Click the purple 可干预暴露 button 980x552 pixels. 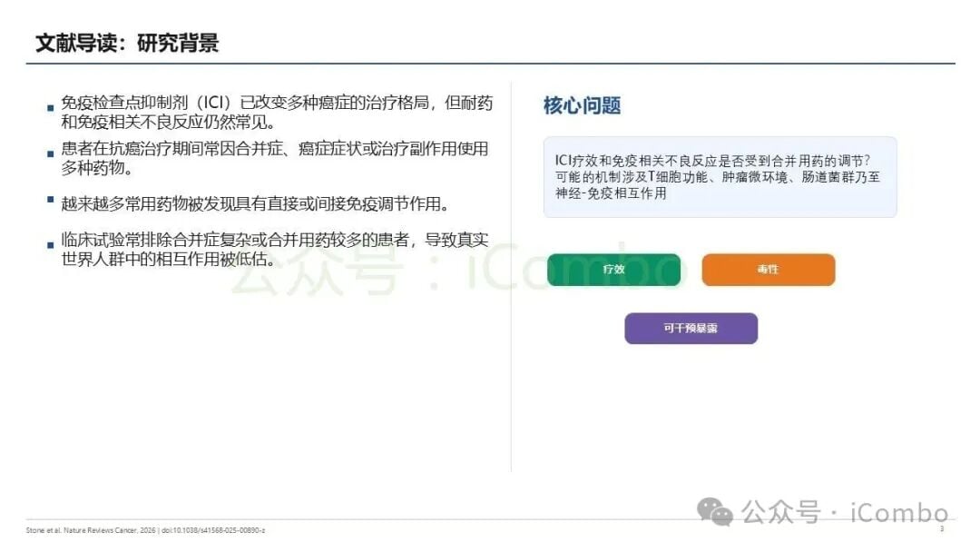[691, 328]
